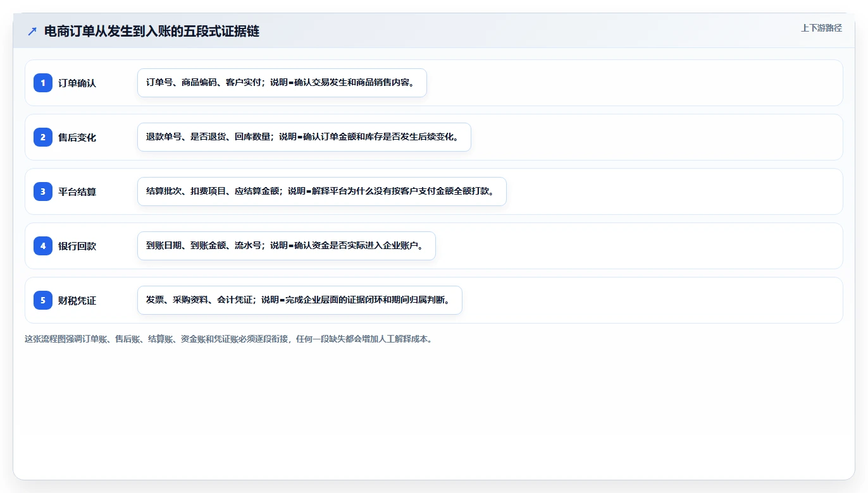Click the 上下游路径 label in header

pos(821,28)
